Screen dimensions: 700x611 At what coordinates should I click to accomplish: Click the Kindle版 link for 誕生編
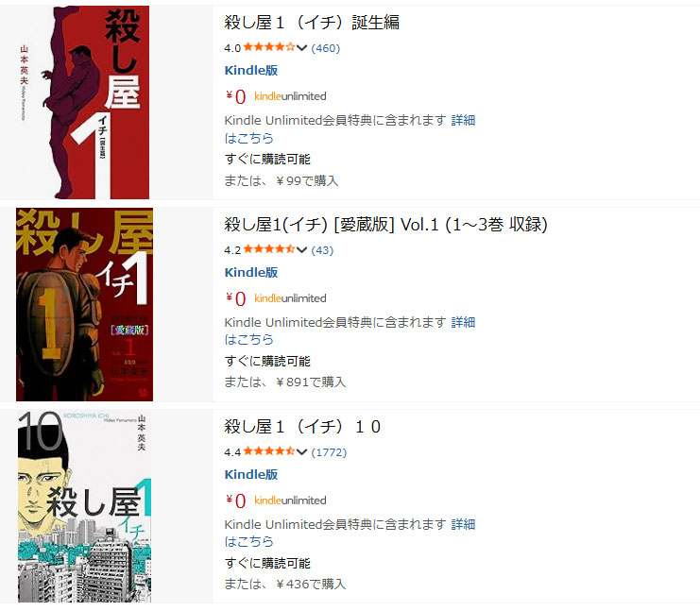pyautogui.click(x=251, y=70)
